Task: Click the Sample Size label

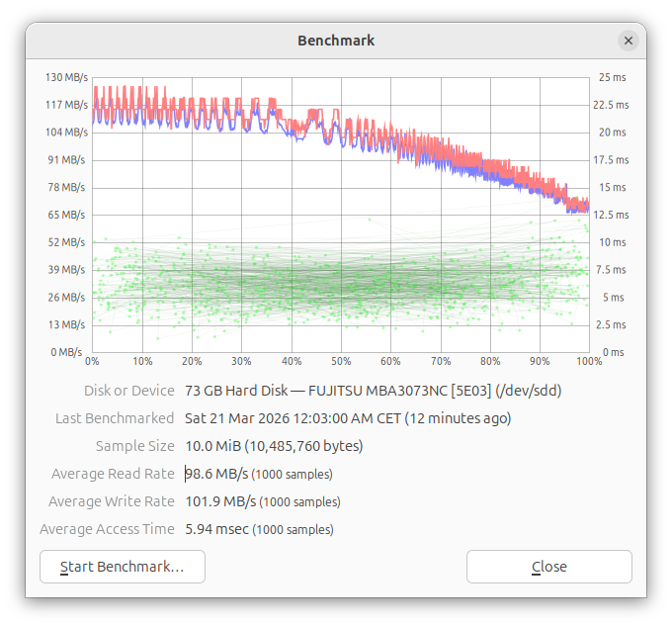Action: click(134, 446)
